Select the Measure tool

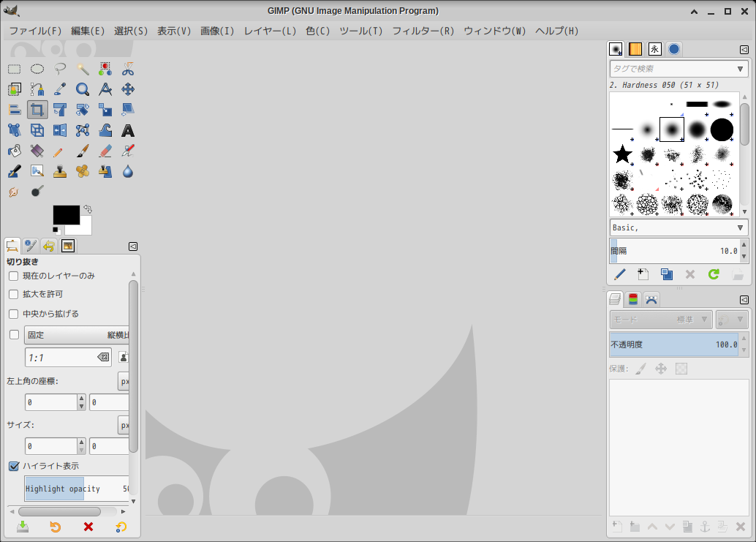pyautogui.click(x=105, y=89)
